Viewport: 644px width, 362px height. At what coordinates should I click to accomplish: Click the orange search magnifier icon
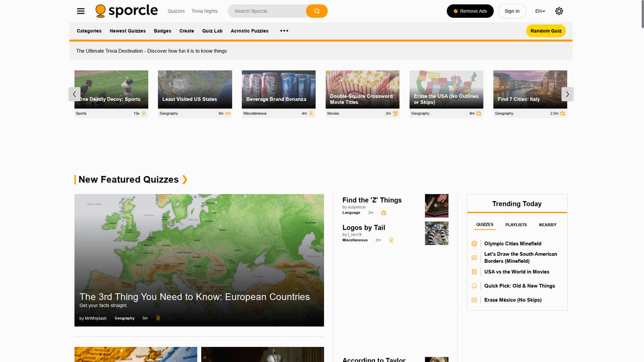click(x=317, y=11)
